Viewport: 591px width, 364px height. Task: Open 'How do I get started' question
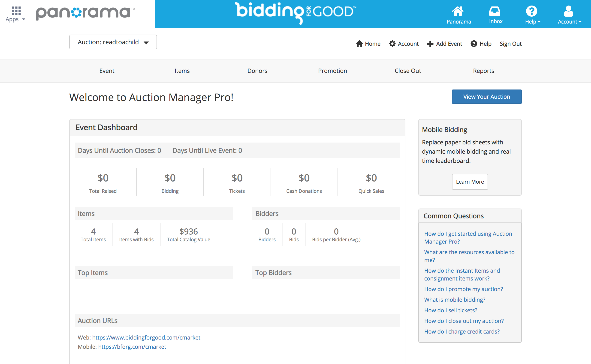tap(468, 237)
